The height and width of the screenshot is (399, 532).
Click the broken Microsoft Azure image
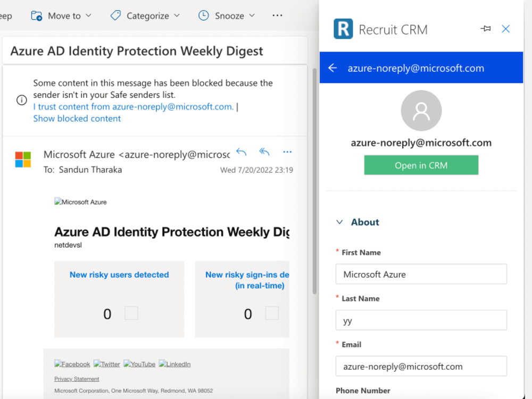point(80,202)
